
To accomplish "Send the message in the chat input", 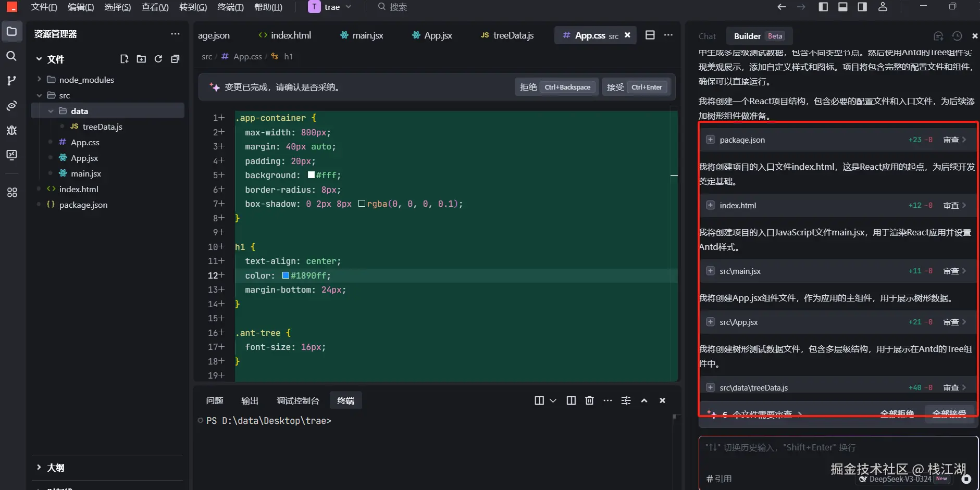I will [x=966, y=479].
